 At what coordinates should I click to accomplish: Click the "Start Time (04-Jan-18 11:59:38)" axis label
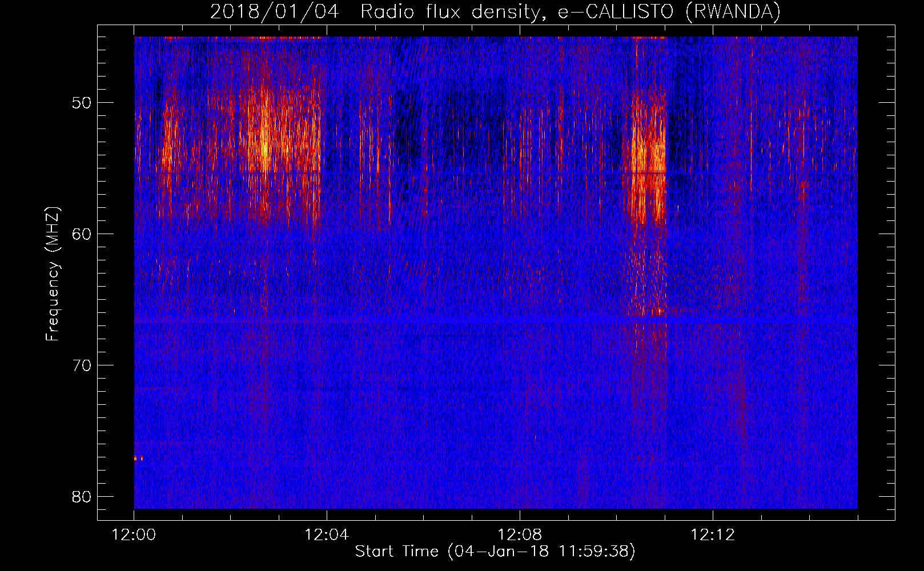coord(495,552)
